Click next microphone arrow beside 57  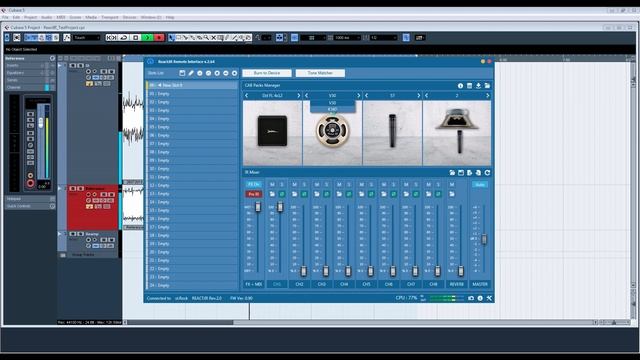point(418,96)
